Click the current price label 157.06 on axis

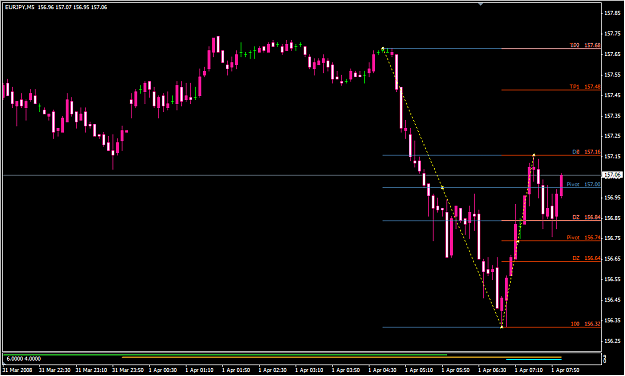click(612, 175)
